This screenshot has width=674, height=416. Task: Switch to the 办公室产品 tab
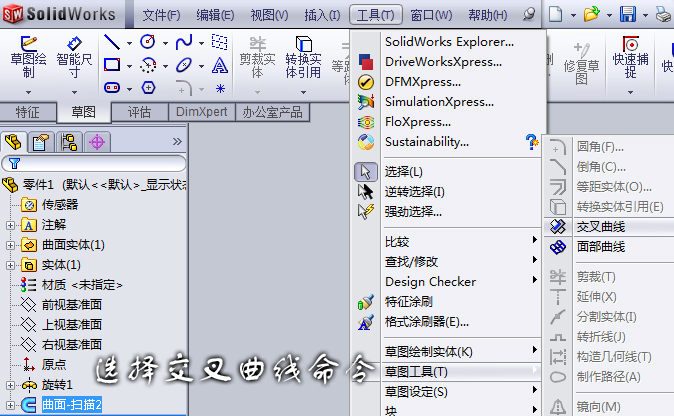(x=273, y=112)
